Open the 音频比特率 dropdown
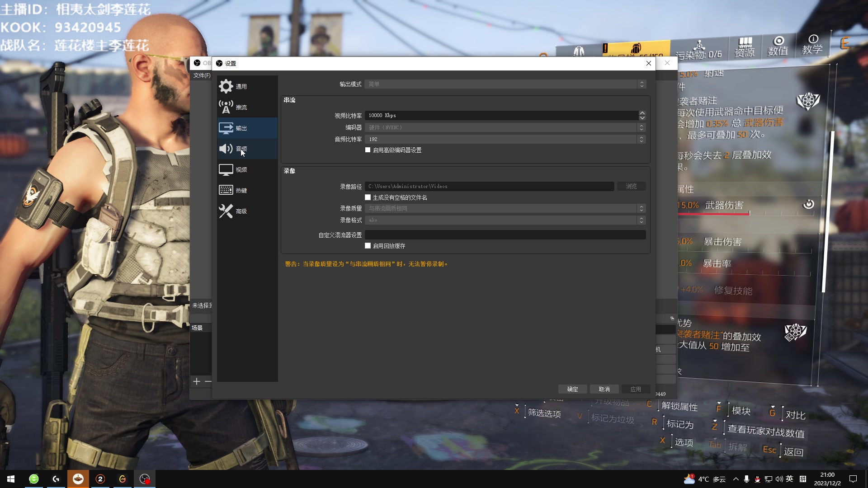Viewport: 868px width, 488px height. tap(505, 139)
